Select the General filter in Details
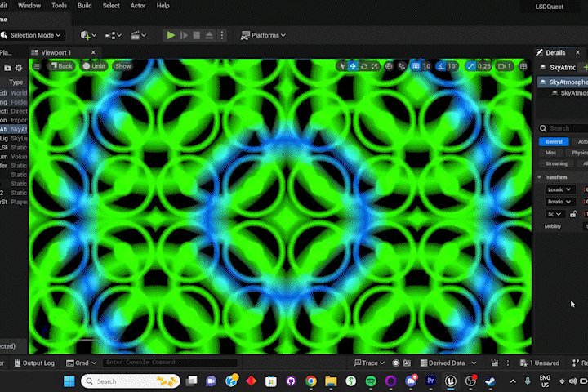The height and width of the screenshot is (392, 588). tap(554, 141)
